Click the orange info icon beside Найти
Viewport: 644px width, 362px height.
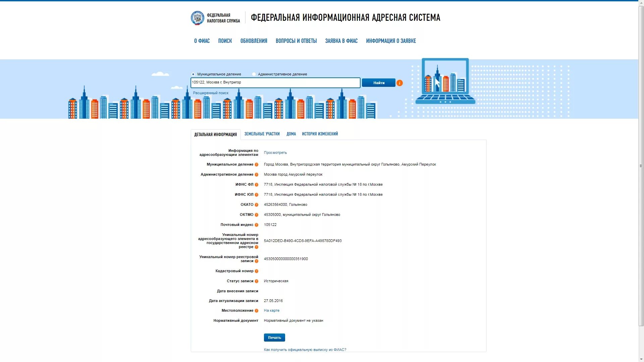click(399, 83)
